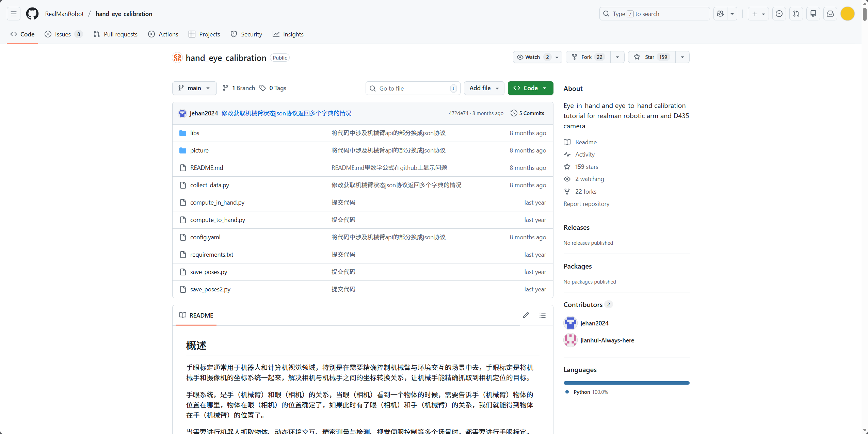Open the collect_data.py file
The height and width of the screenshot is (434, 868).
[209, 185]
